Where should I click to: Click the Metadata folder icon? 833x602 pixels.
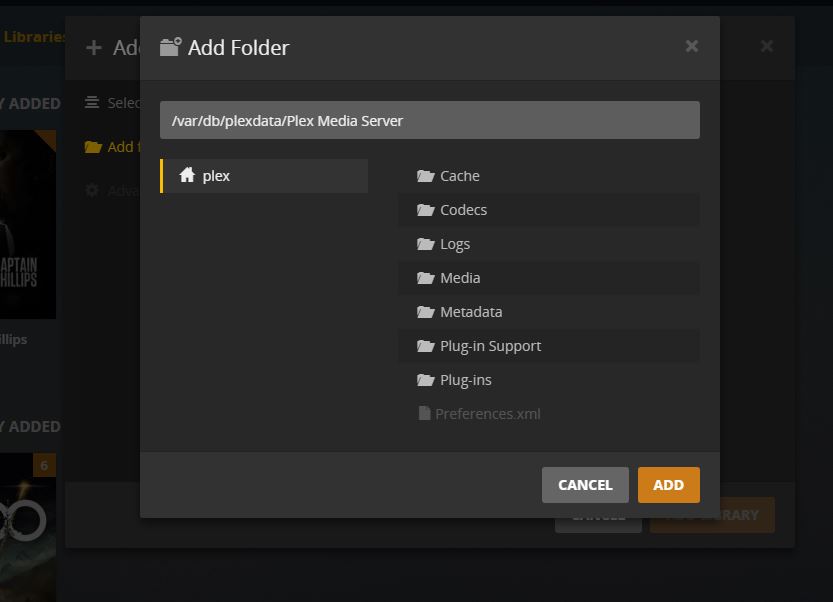click(425, 312)
